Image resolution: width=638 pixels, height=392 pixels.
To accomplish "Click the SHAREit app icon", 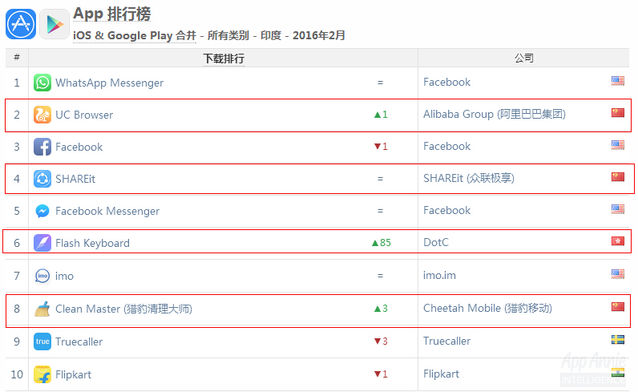I will point(42,179).
